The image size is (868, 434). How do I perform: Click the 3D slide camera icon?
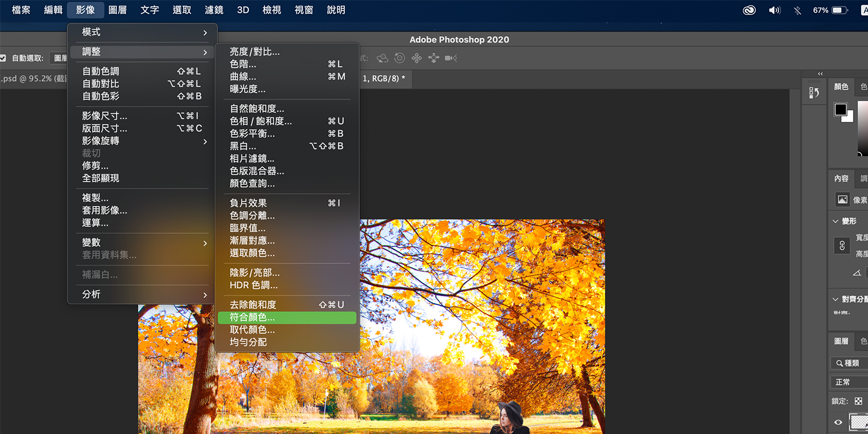434,58
